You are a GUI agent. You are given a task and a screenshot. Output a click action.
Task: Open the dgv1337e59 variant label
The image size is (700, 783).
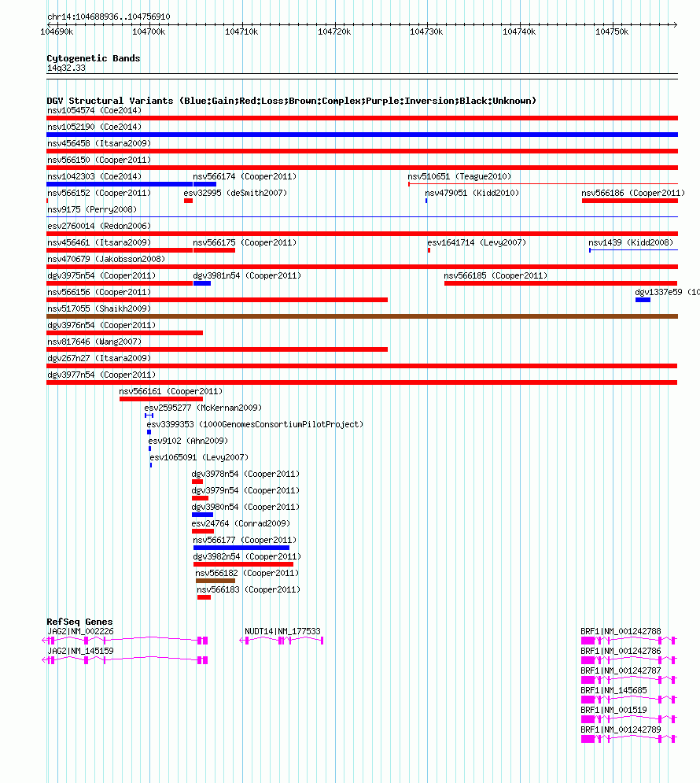coord(666,292)
